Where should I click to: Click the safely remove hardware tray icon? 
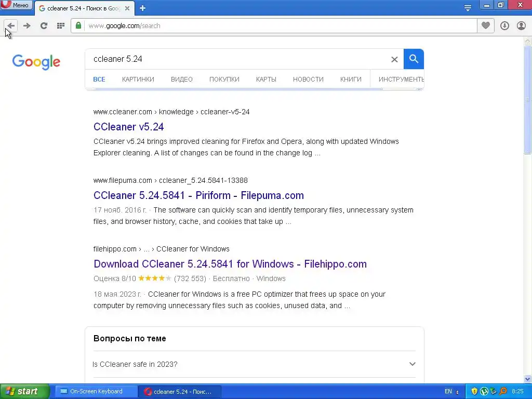coord(494,392)
